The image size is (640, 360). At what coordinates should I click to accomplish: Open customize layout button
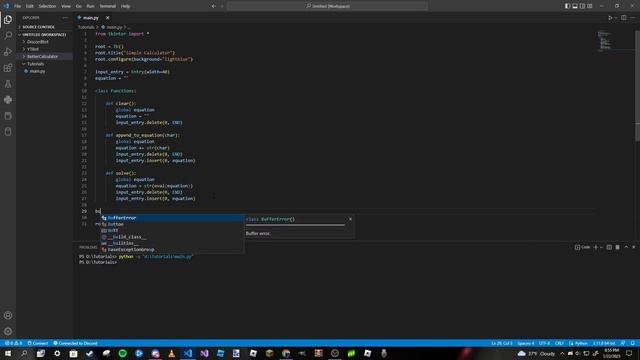pos(590,6)
